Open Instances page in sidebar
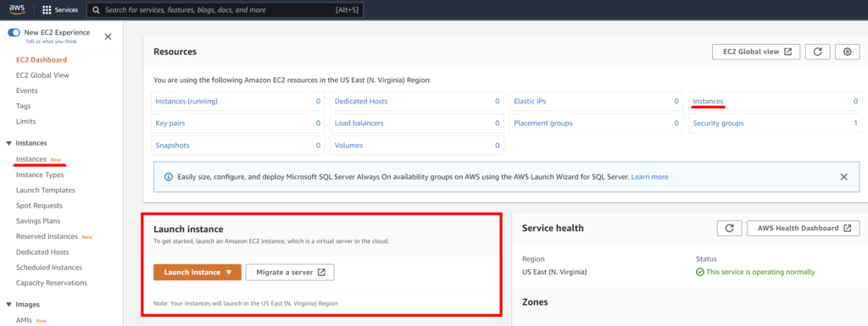This screenshot has height=326, width=868. pos(31,159)
